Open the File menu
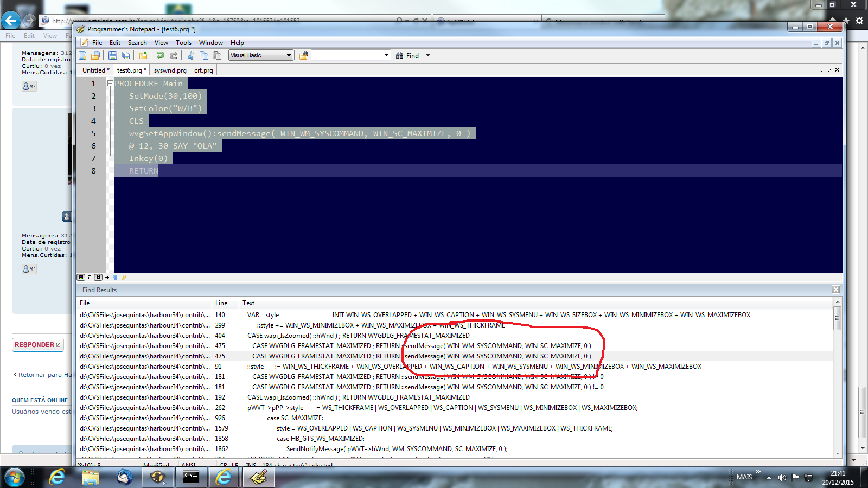 pyautogui.click(x=97, y=43)
